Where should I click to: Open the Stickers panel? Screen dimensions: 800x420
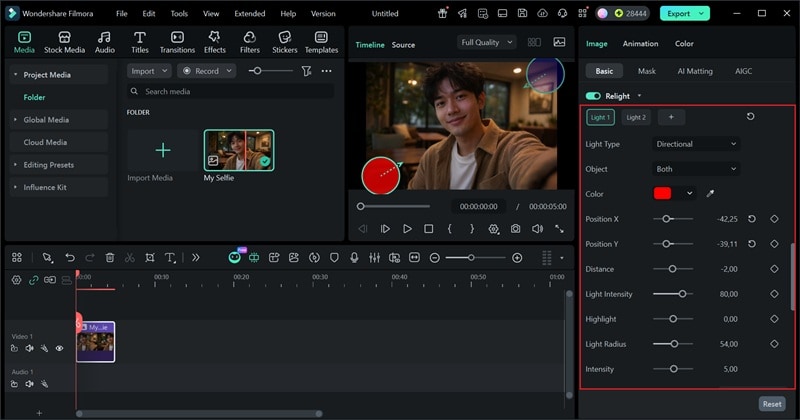pyautogui.click(x=285, y=41)
